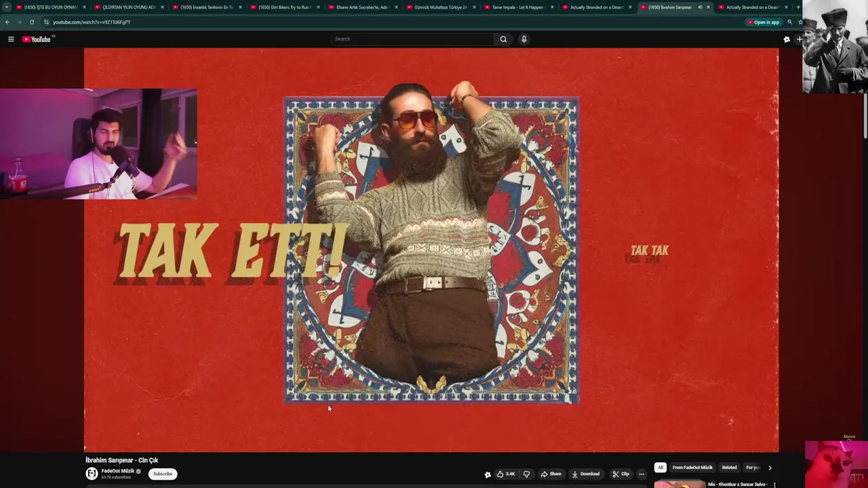This screenshot has height=488, width=868.
Task: Switch to Efsane Artık Socrates'te tab
Action: (362, 7)
